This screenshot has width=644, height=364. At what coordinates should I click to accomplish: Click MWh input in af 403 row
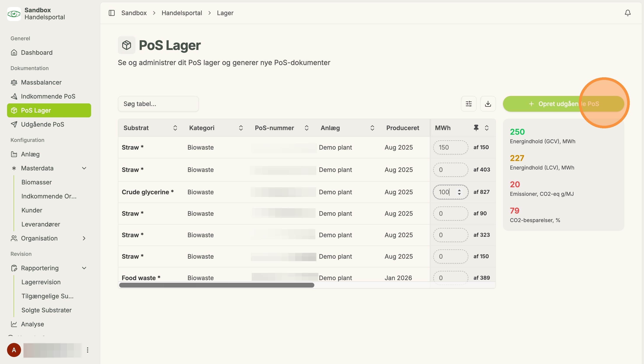coord(451,170)
